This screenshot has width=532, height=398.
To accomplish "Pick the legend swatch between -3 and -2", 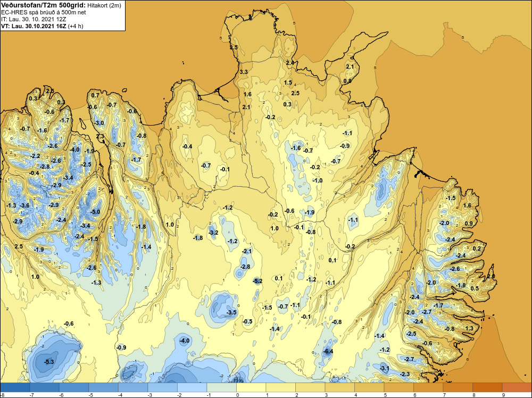I will [x=162, y=387].
